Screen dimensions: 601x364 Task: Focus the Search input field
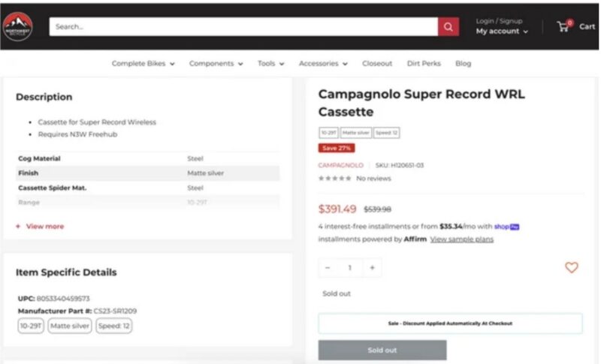coord(243,27)
